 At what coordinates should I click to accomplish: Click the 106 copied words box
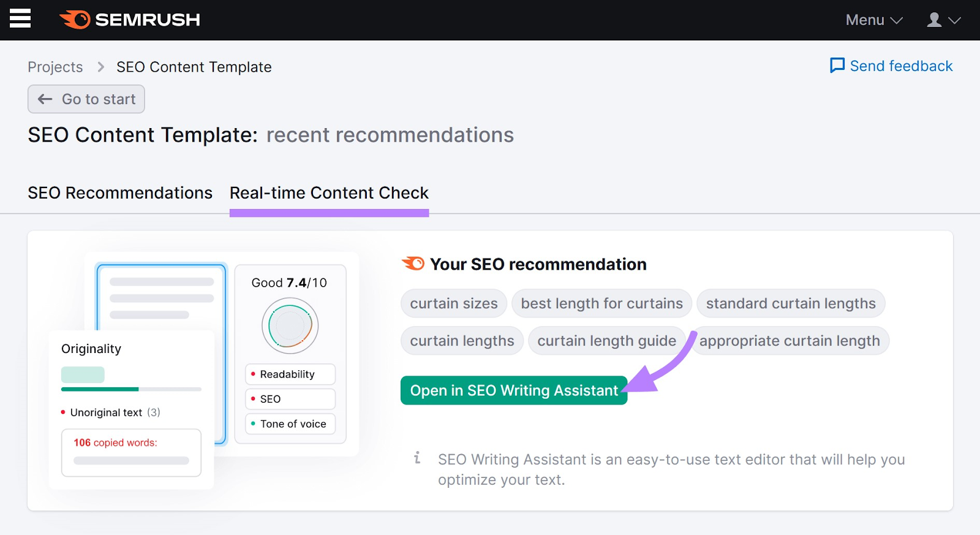(131, 453)
